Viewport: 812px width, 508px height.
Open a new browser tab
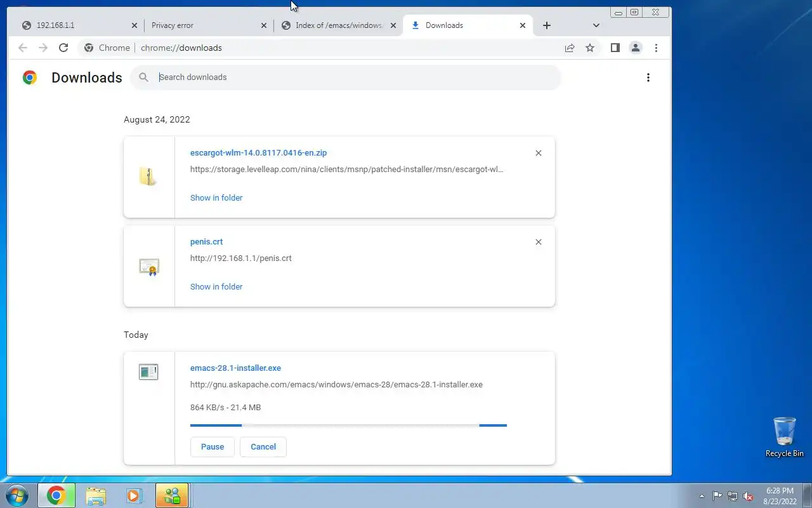tap(547, 25)
